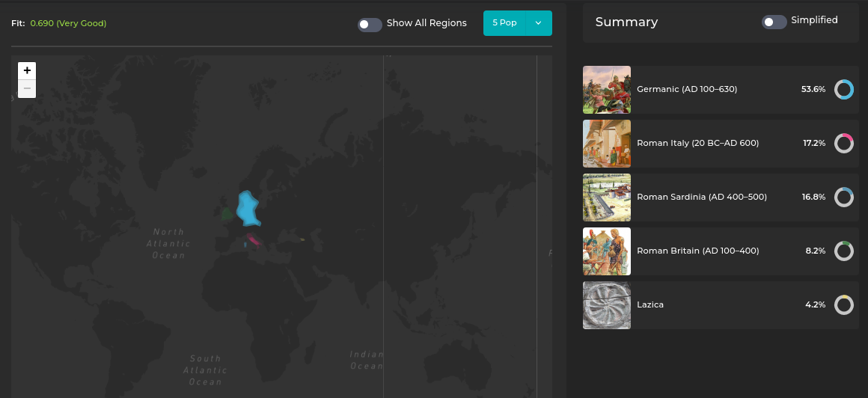Screen dimensions: 868x398
Task: Click the Roman Italy donut chart icon
Action: (x=843, y=144)
